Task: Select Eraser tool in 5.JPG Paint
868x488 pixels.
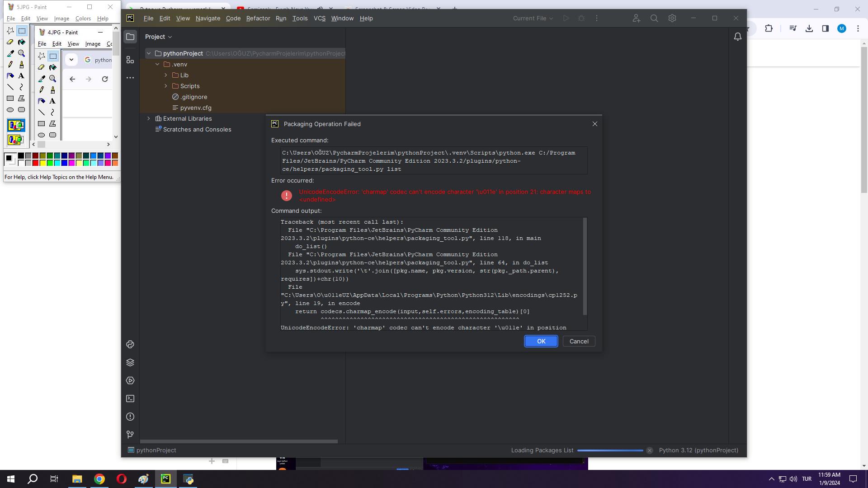Action: tap(10, 42)
